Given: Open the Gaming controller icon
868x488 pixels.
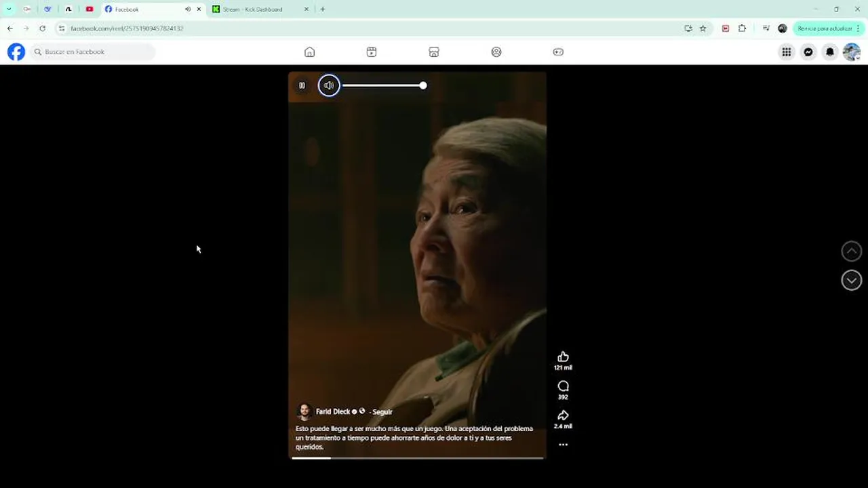Looking at the screenshot, I should 558,52.
